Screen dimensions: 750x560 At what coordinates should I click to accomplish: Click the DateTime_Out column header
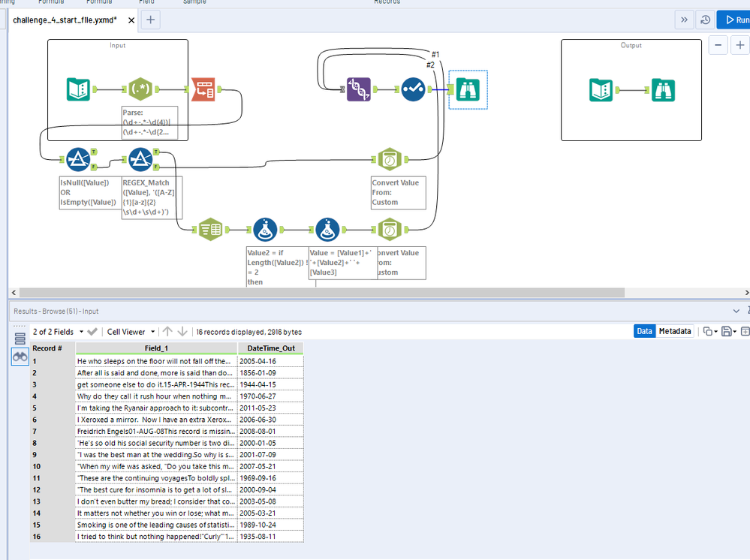(x=270, y=348)
